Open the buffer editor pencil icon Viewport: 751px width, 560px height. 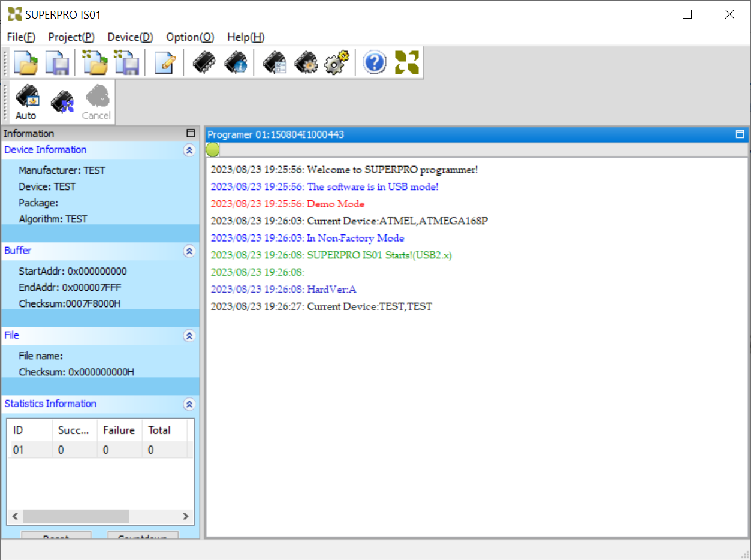click(165, 62)
